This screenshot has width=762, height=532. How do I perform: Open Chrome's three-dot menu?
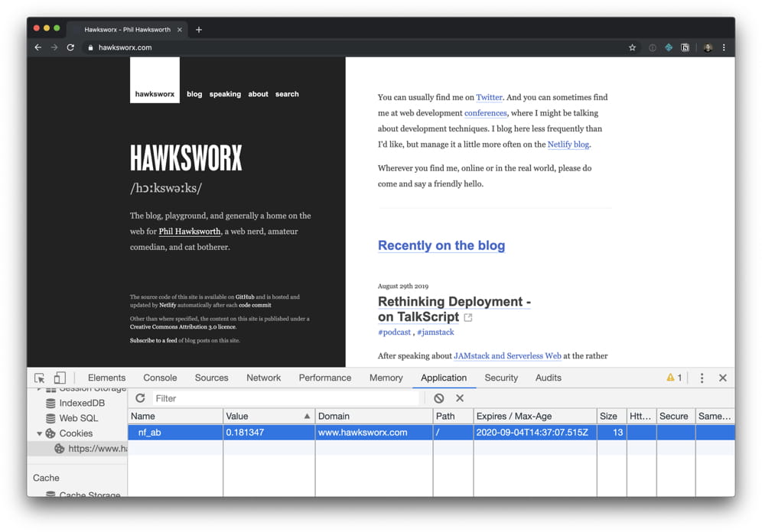pos(724,47)
